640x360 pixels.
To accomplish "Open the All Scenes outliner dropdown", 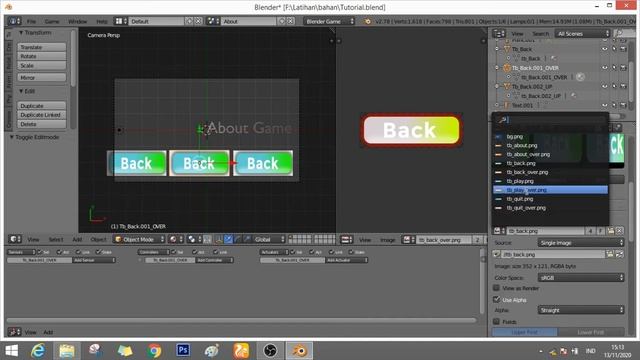I will coord(582,33).
